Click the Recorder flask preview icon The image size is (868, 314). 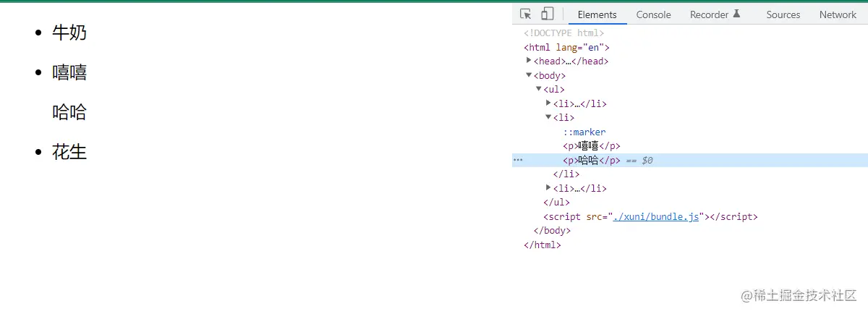[737, 14]
